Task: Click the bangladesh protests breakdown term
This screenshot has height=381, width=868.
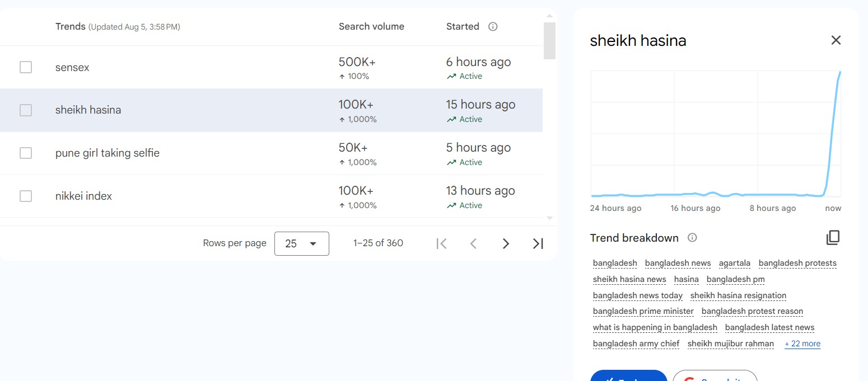Action: coord(797,264)
